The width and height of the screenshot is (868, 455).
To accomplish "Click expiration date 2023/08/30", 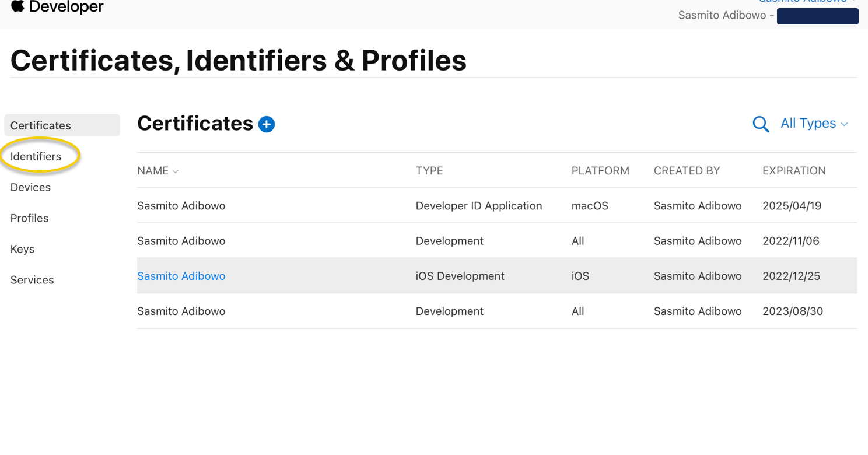I will tap(793, 311).
